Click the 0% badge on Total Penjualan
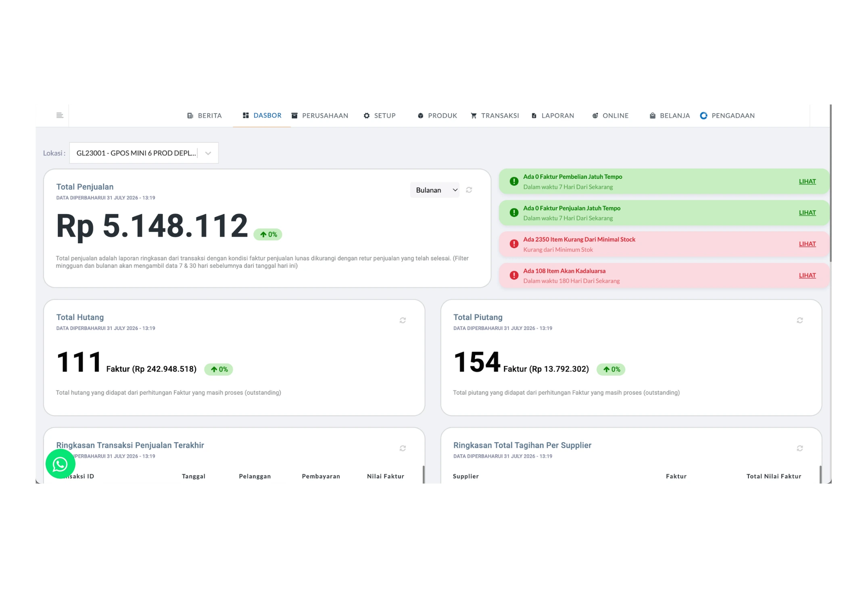 [268, 234]
